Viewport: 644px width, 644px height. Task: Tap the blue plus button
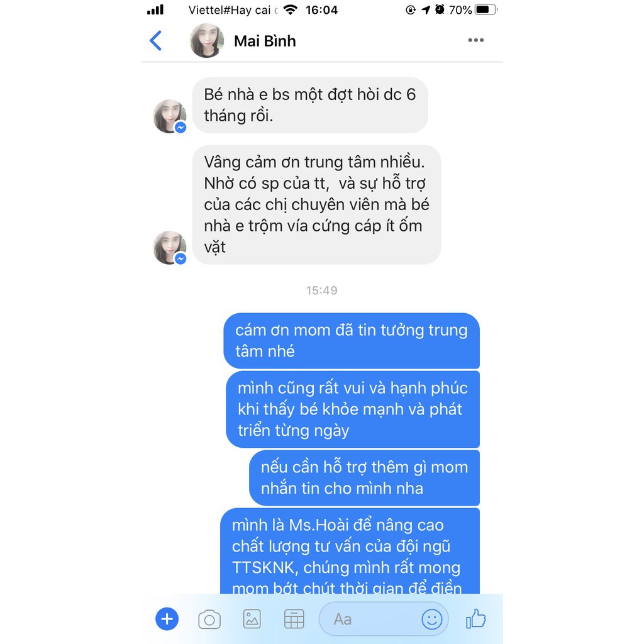[x=167, y=619]
